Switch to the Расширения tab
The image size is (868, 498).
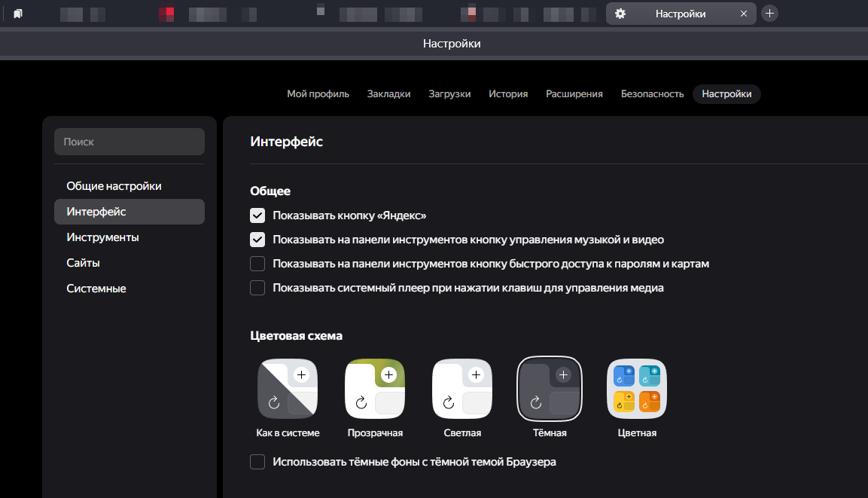coord(574,94)
